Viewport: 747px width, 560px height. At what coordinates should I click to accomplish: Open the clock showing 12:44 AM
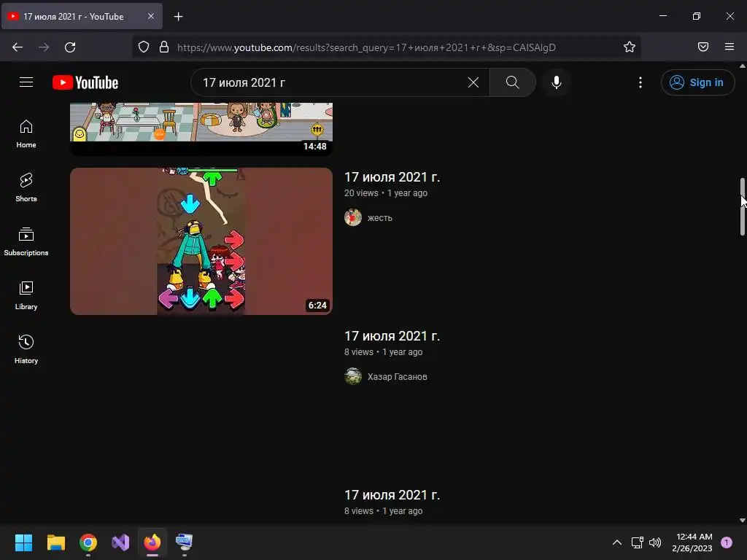tap(692, 542)
